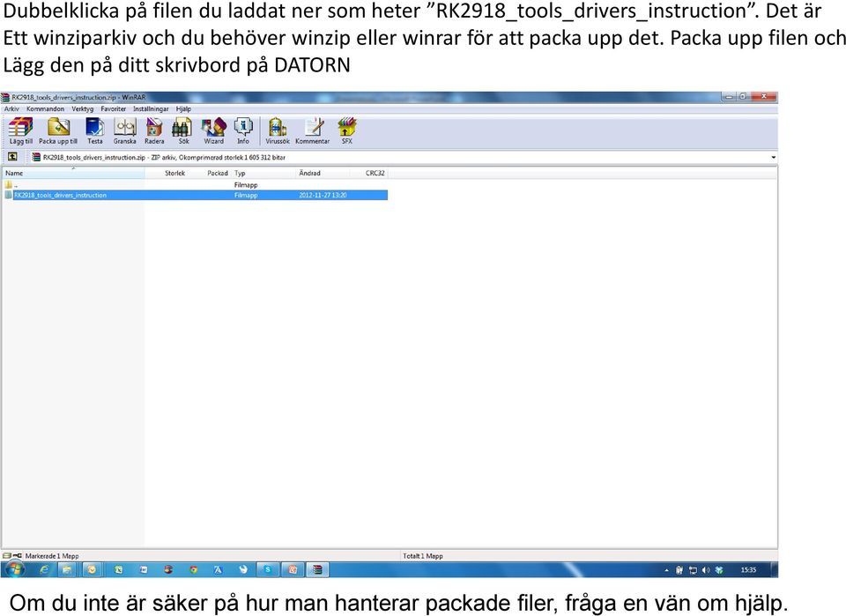Click the Testa archive icon
The width and height of the screenshot is (846, 616).
[95, 131]
